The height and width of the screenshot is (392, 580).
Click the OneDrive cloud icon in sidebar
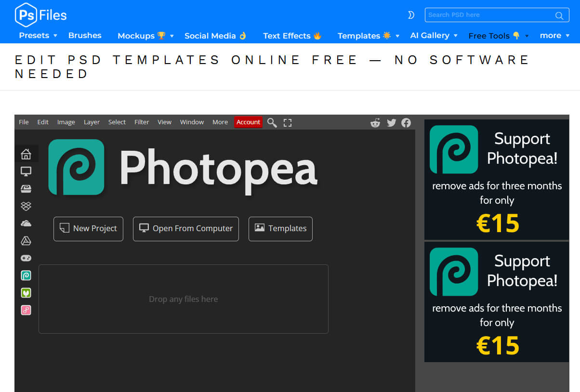tap(26, 223)
